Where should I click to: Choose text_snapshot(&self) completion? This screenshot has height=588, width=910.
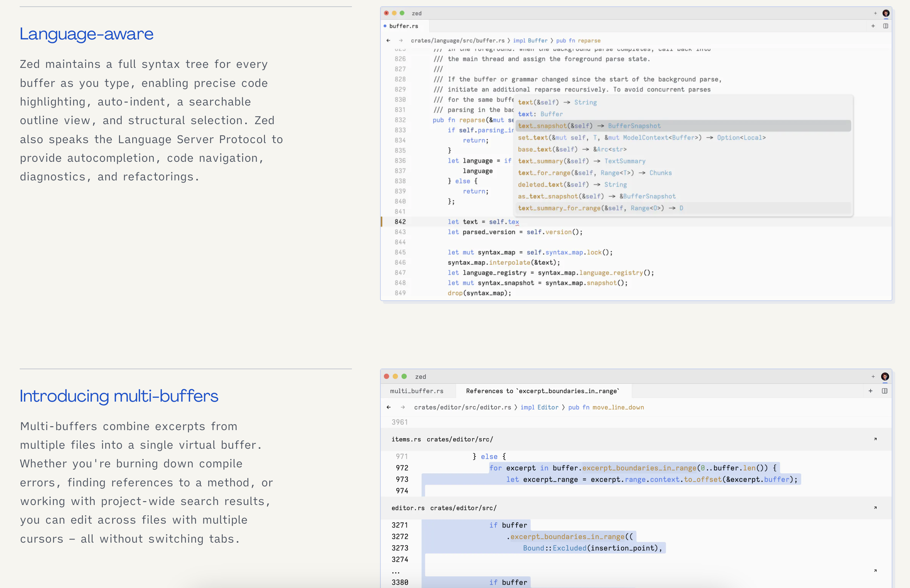pos(683,126)
